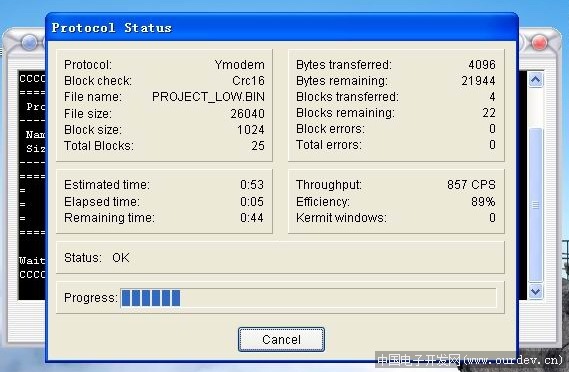Click the scrollbar up arrow in terminal window
The image size is (569, 372).
tap(536, 80)
